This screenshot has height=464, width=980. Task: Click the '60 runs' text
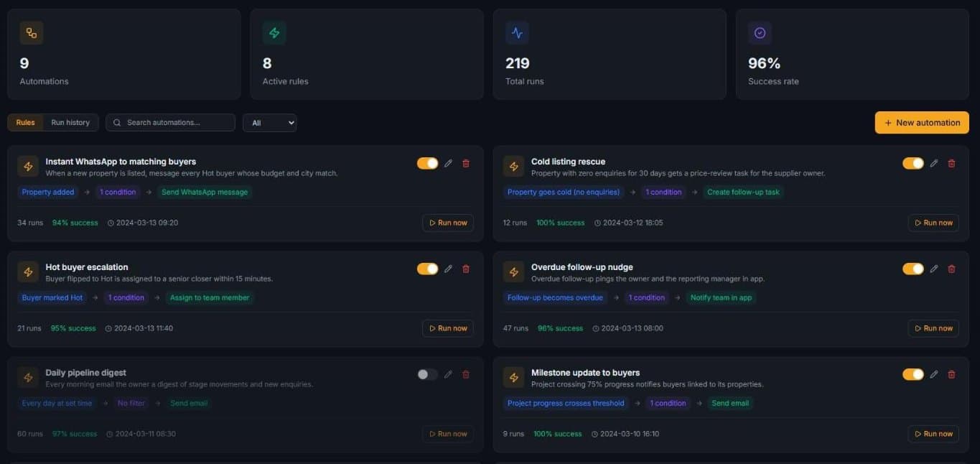[x=30, y=434]
